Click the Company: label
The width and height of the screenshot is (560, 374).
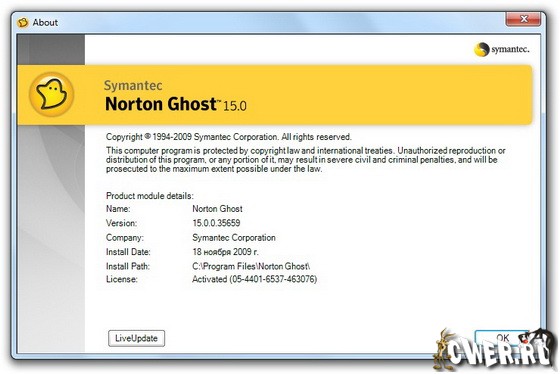tap(125, 238)
